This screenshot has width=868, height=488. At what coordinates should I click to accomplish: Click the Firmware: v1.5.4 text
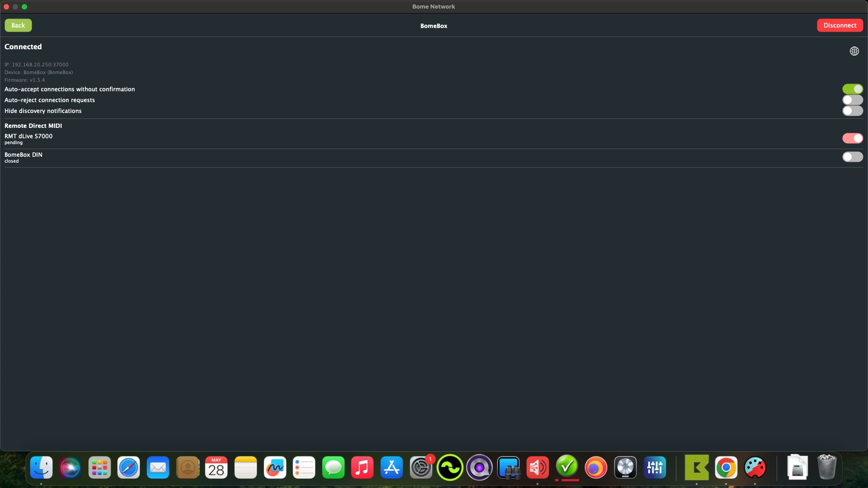coord(25,80)
